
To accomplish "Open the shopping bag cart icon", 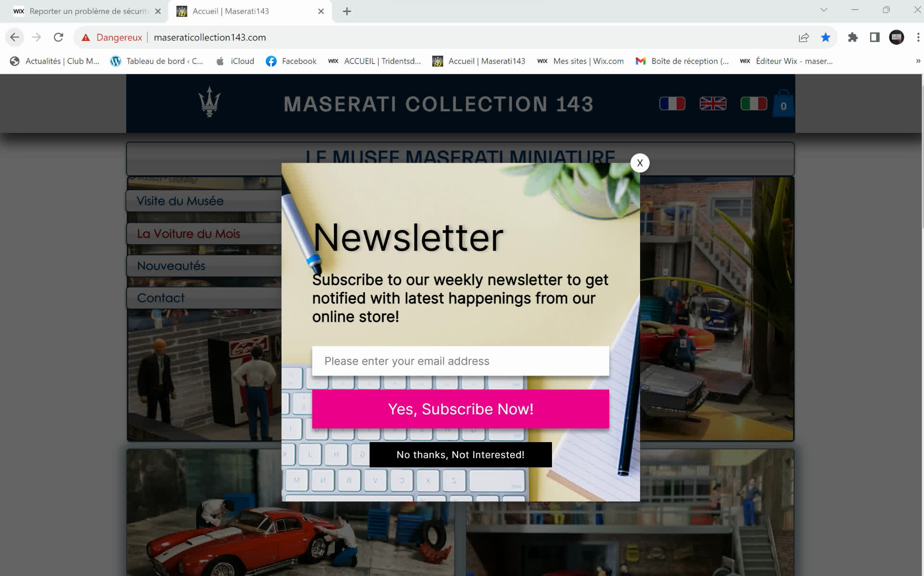I will (x=783, y=105).
